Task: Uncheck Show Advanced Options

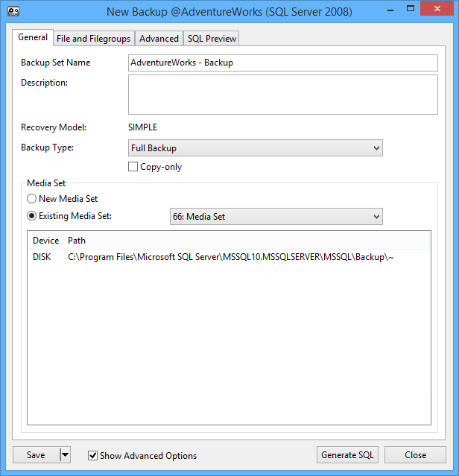Action: (92, 455)
